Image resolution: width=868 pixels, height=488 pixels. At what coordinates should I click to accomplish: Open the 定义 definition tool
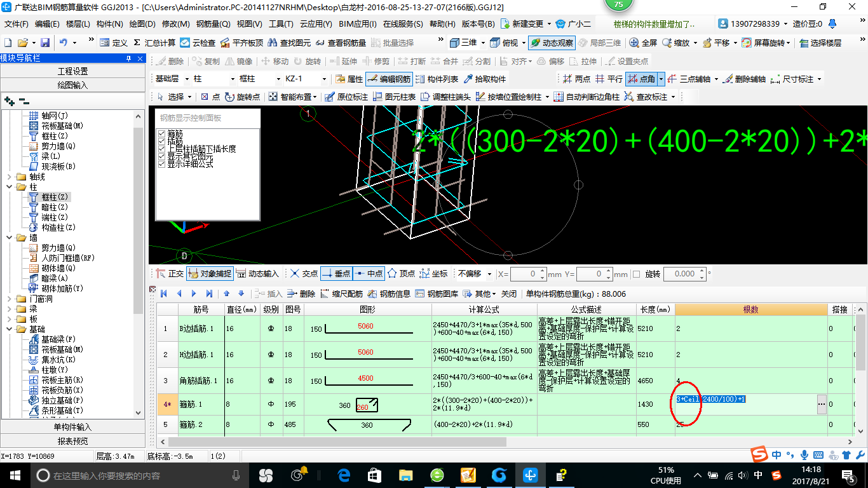pyautogui.click(x=114, y=43)
